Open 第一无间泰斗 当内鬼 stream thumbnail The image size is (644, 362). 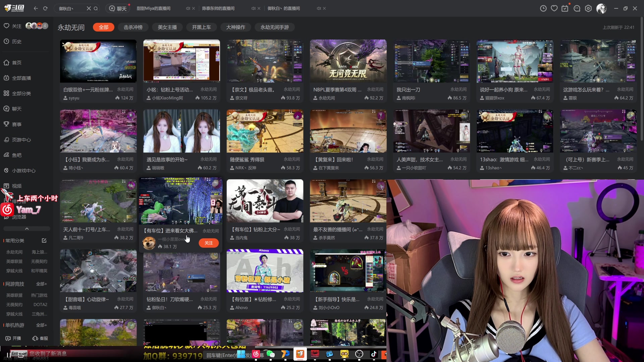pos(265,201)
